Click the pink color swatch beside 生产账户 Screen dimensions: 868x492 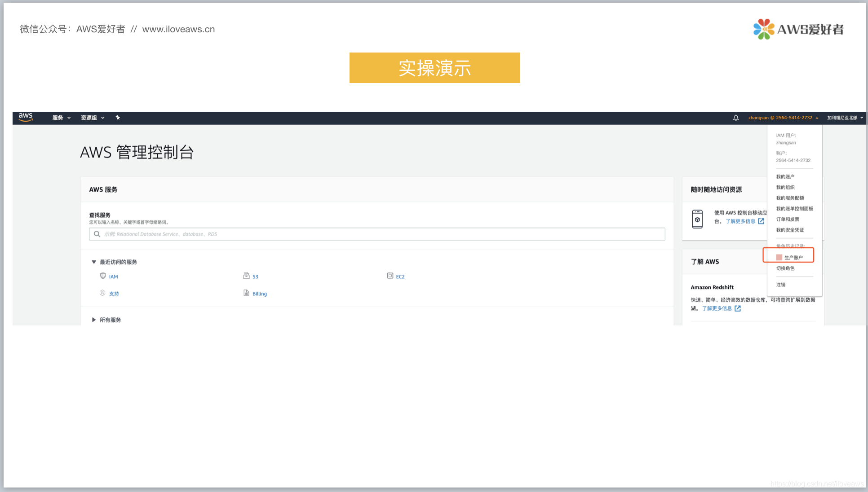coord(779,258)
